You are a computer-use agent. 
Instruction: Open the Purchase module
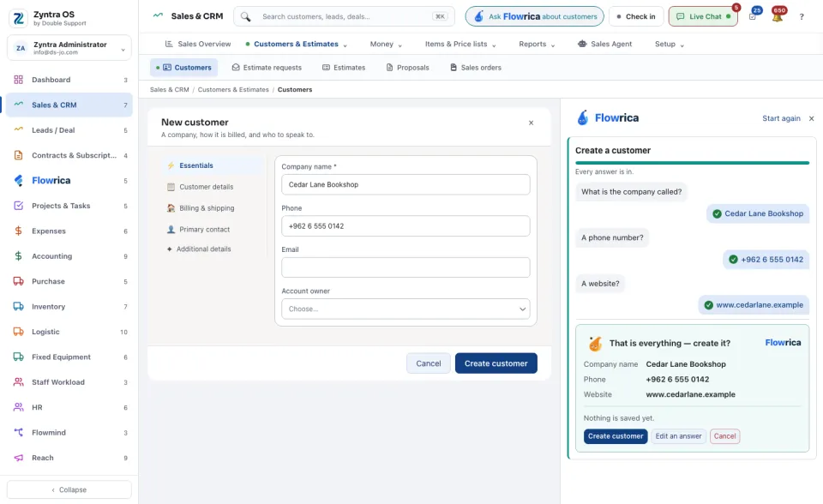pyautogui.click(x=69, y=281)
